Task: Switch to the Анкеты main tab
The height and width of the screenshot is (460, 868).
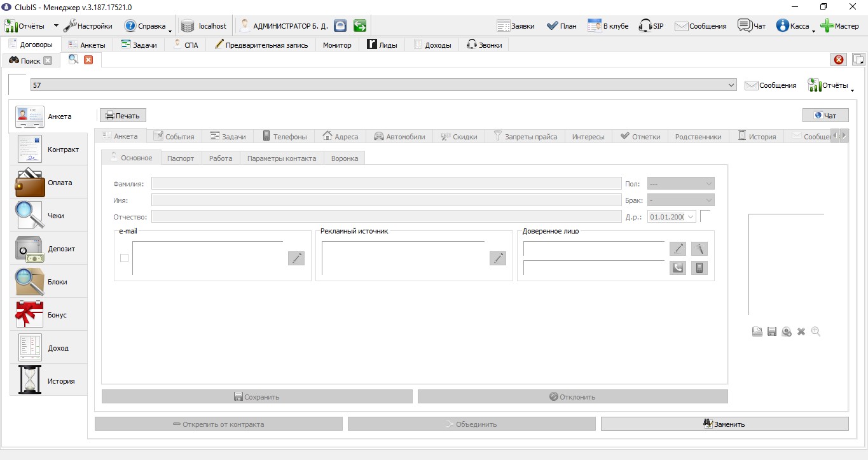Action: coord(87,45)
